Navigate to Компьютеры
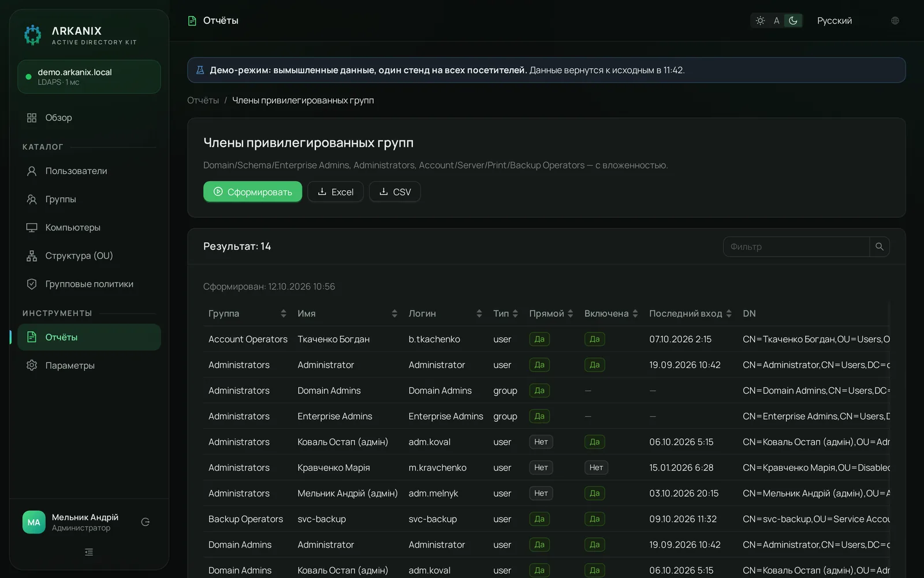 [x=89, y=228]
